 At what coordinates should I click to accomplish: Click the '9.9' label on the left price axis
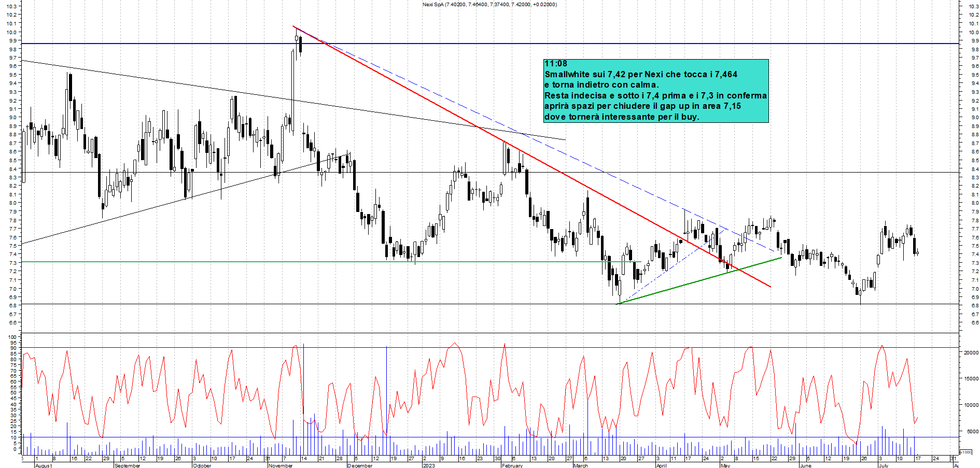point(12,40)
